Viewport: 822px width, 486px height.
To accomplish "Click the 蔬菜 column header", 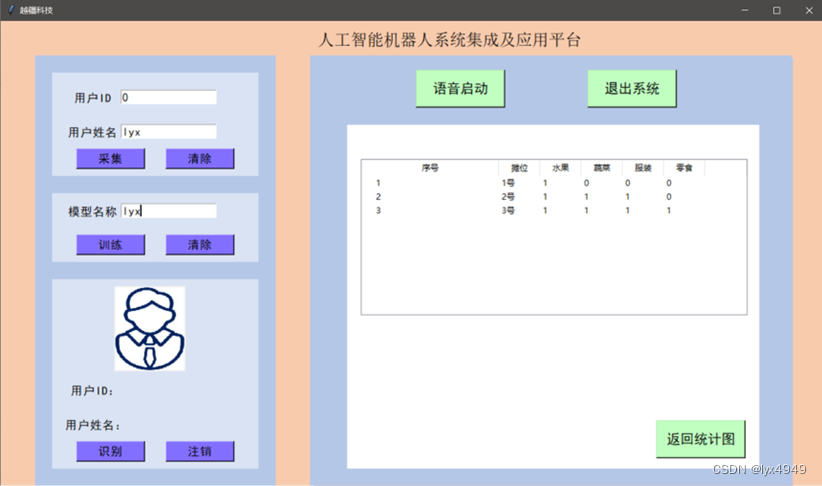I will click(602, 168).
